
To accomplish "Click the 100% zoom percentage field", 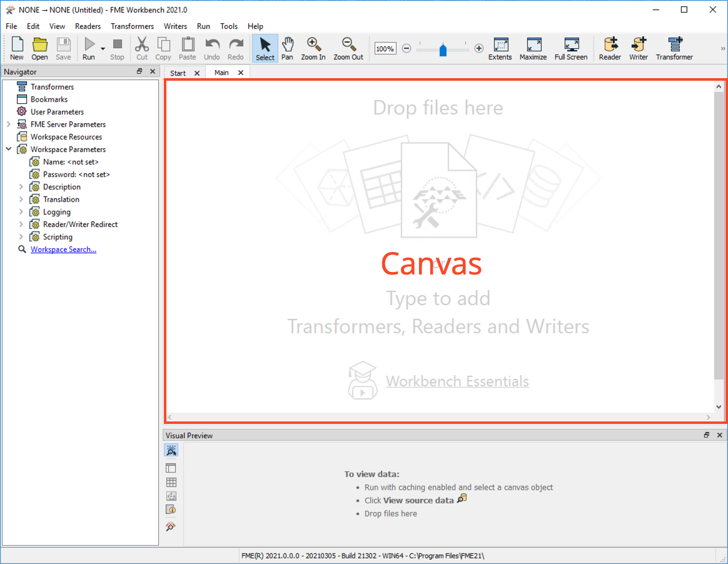I will [385, 48].
